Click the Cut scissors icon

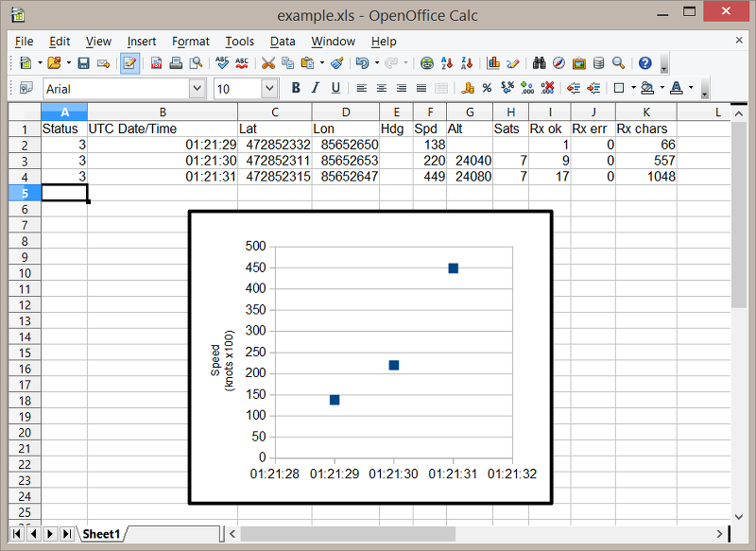[268, 63]
